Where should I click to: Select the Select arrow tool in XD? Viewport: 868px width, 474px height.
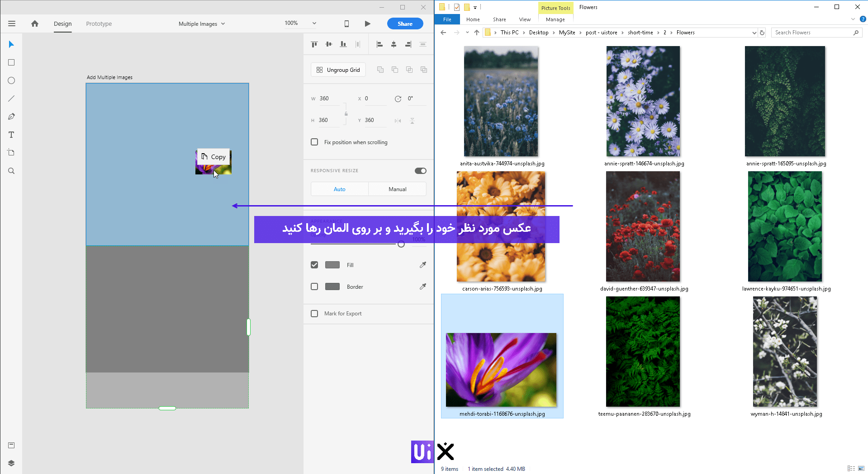(11, 44)
